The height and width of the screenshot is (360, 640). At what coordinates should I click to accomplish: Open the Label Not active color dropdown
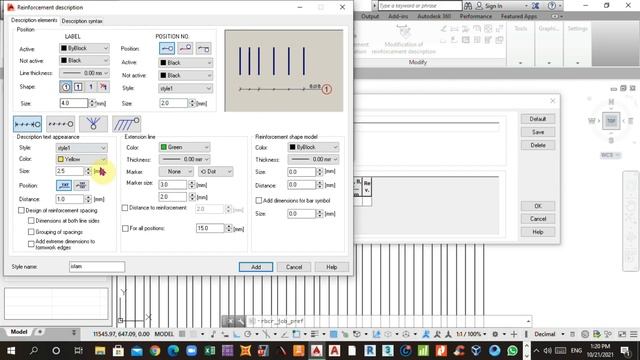click(x=84, y=60)
